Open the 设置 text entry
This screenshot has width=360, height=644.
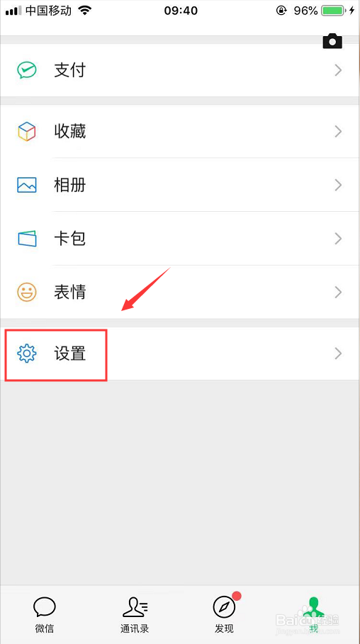(70, 354)
